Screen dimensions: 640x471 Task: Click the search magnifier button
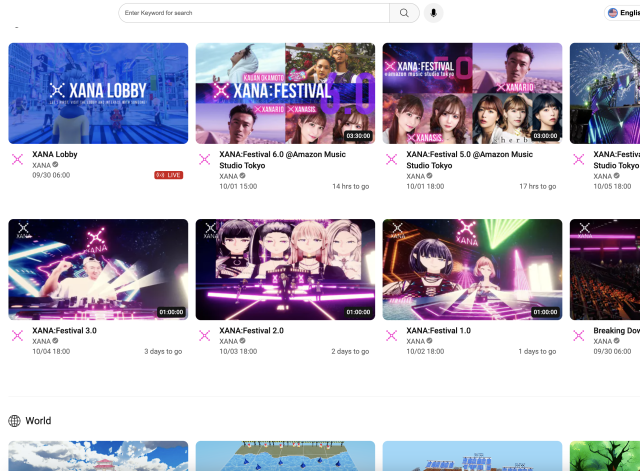(404, 13)
